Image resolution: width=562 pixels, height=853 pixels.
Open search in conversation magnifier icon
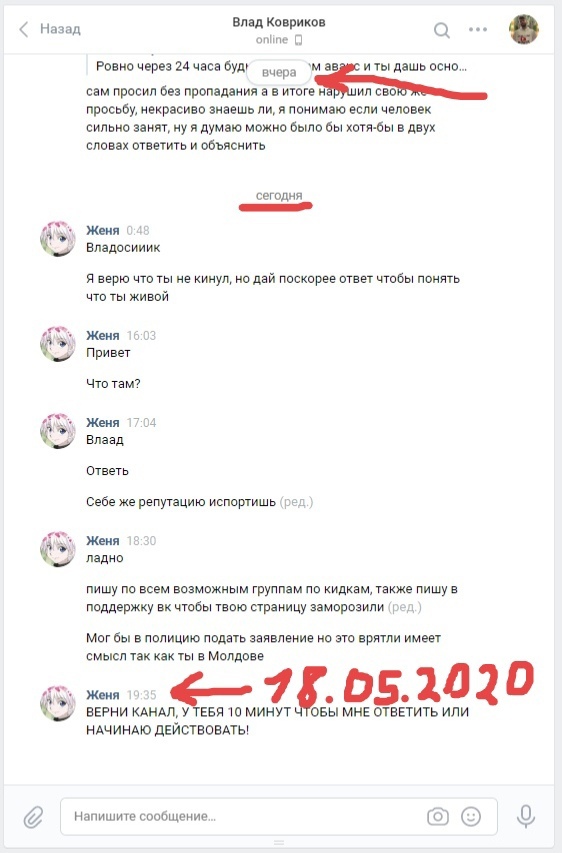442,30
